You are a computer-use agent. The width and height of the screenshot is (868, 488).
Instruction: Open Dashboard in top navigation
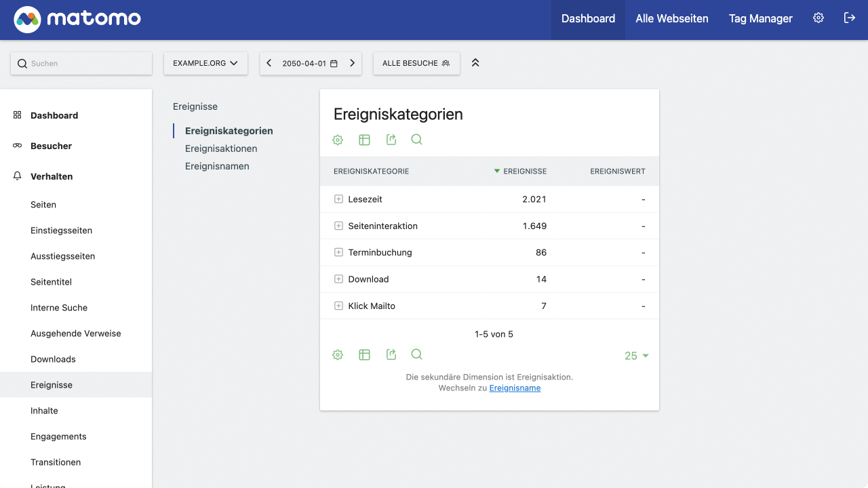588,19
